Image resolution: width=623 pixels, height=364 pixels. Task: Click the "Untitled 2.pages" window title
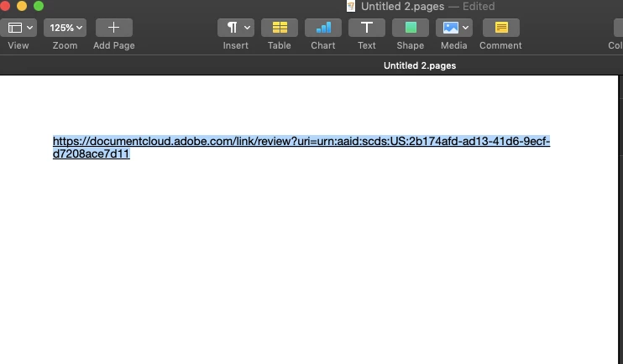402,7
